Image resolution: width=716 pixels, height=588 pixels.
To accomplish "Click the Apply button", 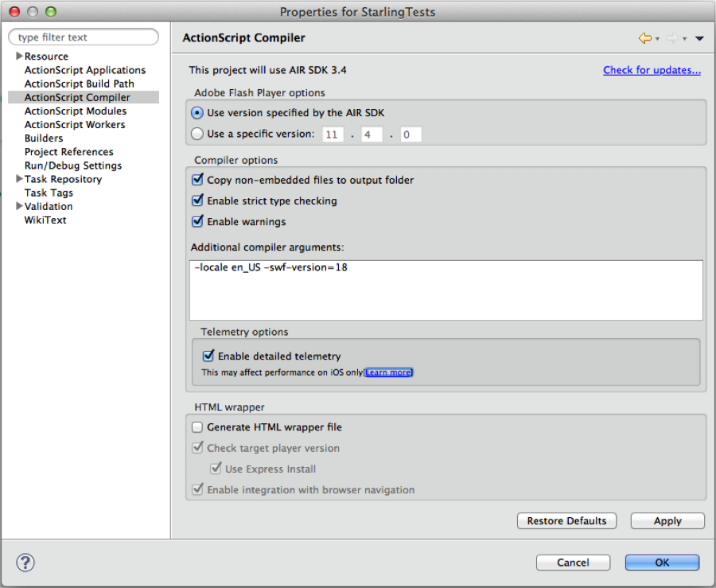I will click(x=667, y=521).
